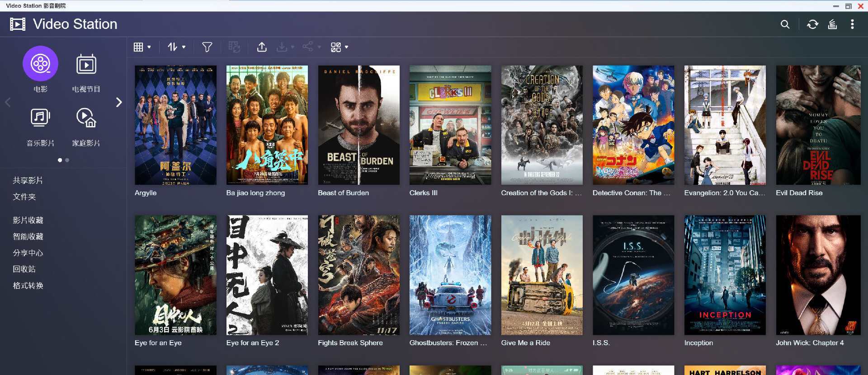This screenshot has width=868, height=375.
Task: Open the search tool
Action: coord(785,24)
